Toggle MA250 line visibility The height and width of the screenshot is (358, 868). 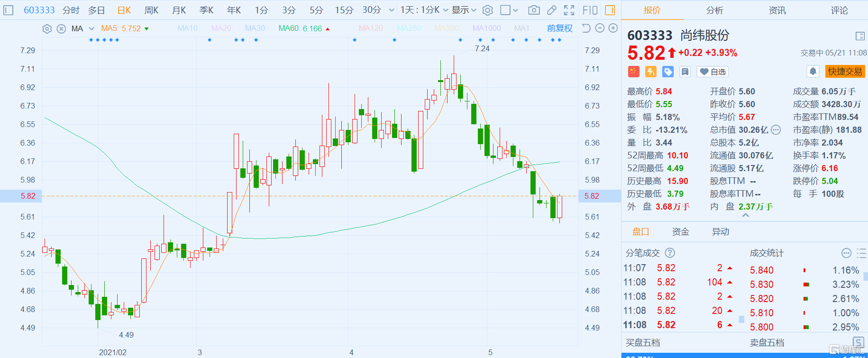[410, 28]
